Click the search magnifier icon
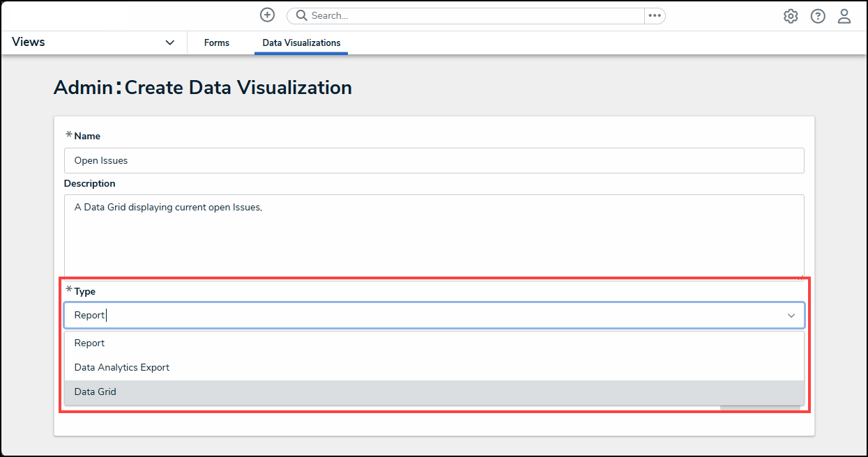The image size is (868, 457). click(x=302, y=15)
